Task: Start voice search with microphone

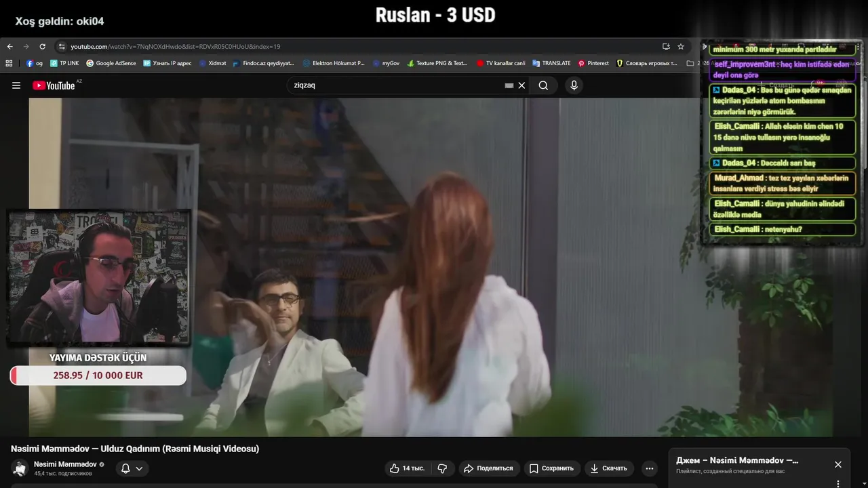Action: [x=574, y=85]
